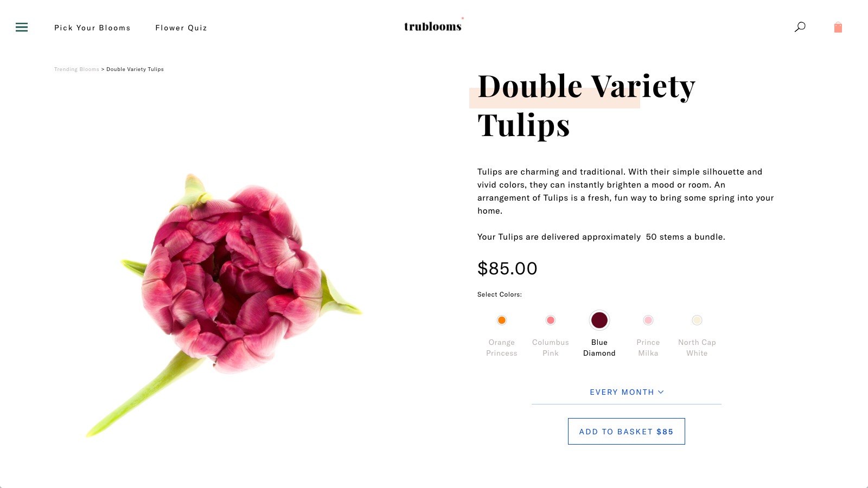Select the North Cap White swatch
The image size is (868, 488).
pos(697,320)
